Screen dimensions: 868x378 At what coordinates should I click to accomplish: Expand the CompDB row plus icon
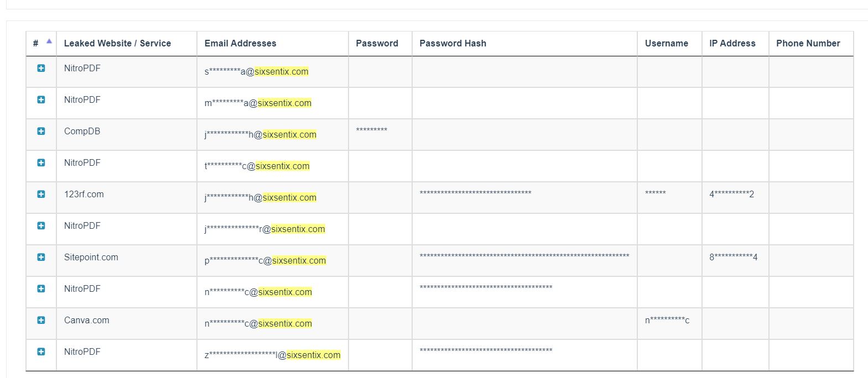coord(41,131)
